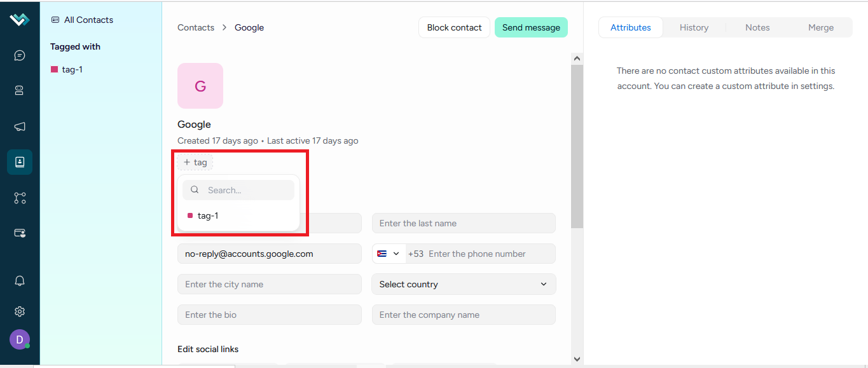Click the tag Search field

(238, 190)
